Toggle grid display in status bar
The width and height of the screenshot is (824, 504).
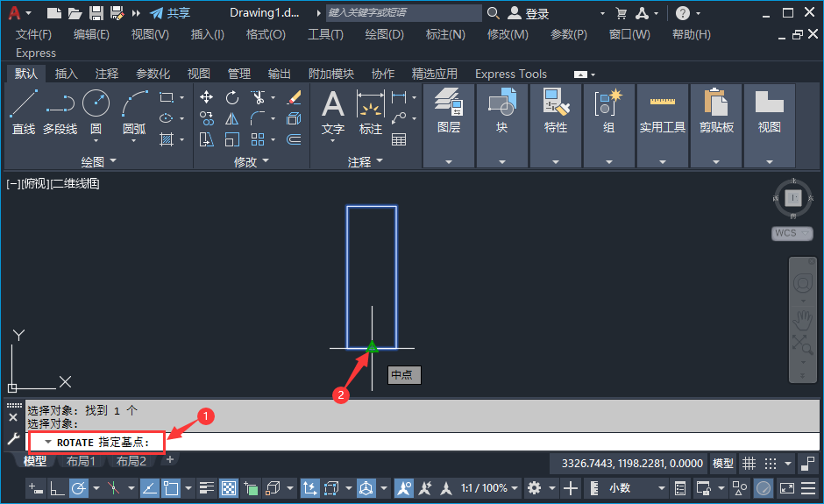(x=749, y=463)
